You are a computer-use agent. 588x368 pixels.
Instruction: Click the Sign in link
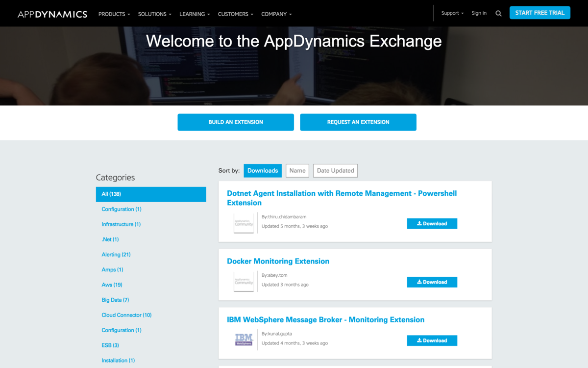[479, 13]
